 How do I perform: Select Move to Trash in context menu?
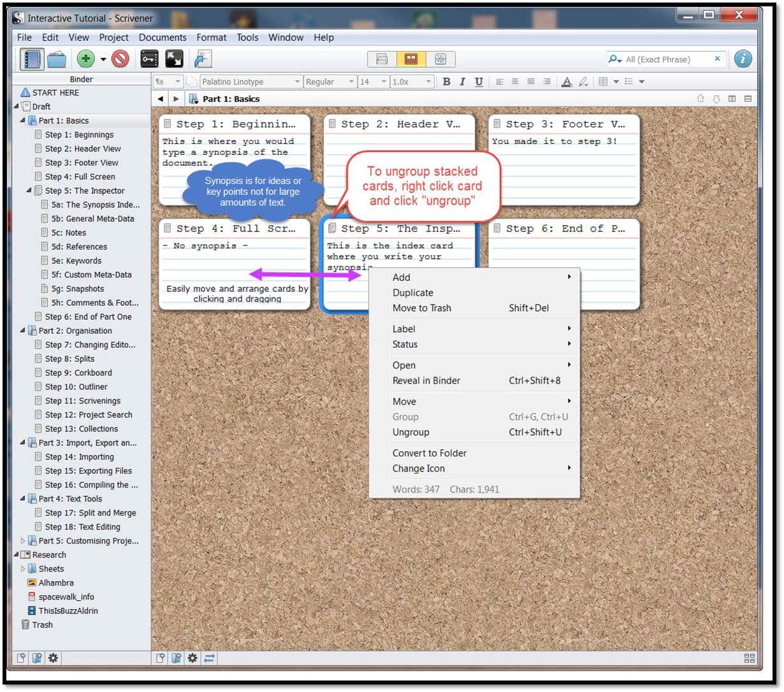475,308
